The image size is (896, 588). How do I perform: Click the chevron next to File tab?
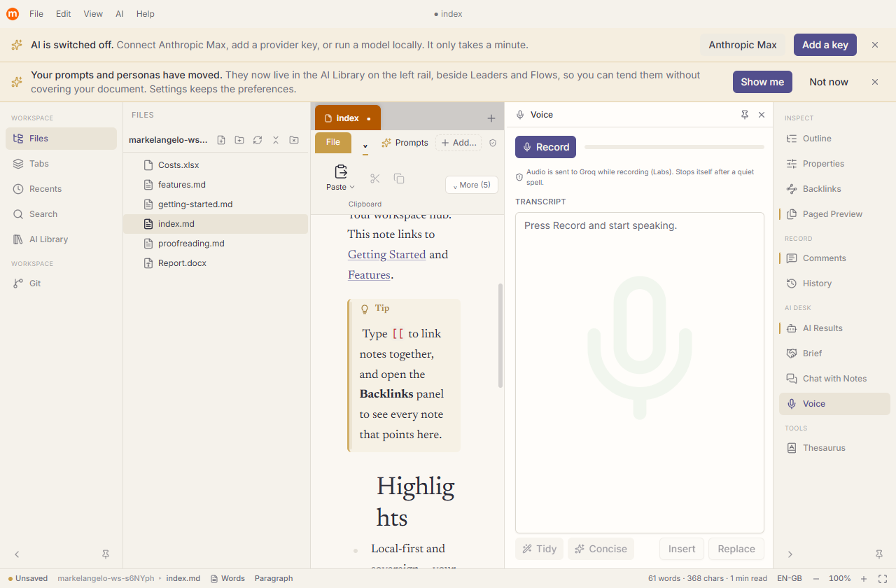(x=365, y=146)
